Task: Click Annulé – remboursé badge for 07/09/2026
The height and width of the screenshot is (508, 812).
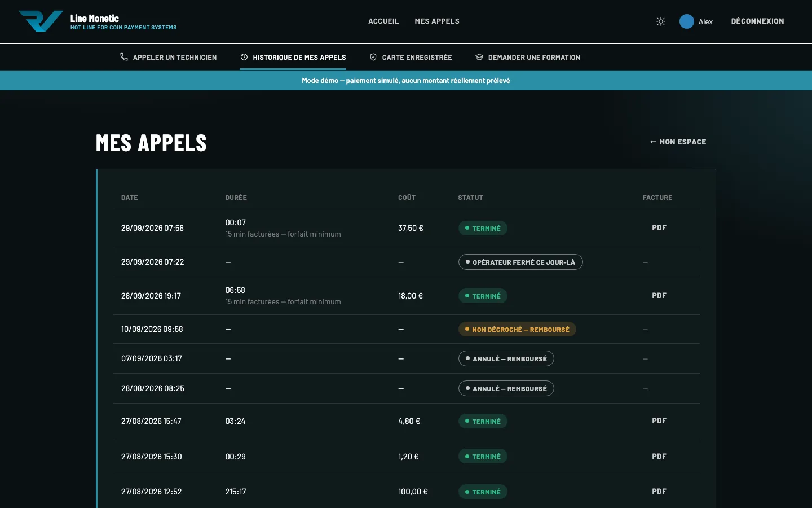Action: (506, 358)
